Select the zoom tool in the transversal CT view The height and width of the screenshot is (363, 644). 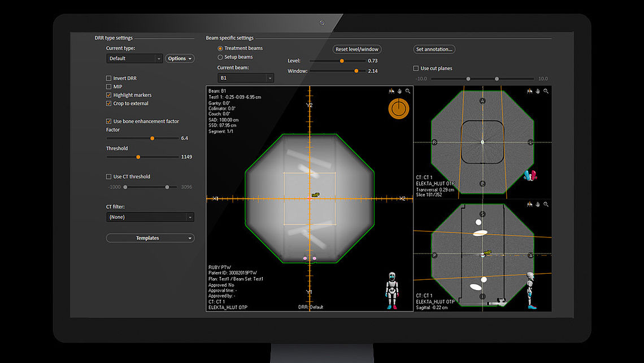tap(546, 91)
